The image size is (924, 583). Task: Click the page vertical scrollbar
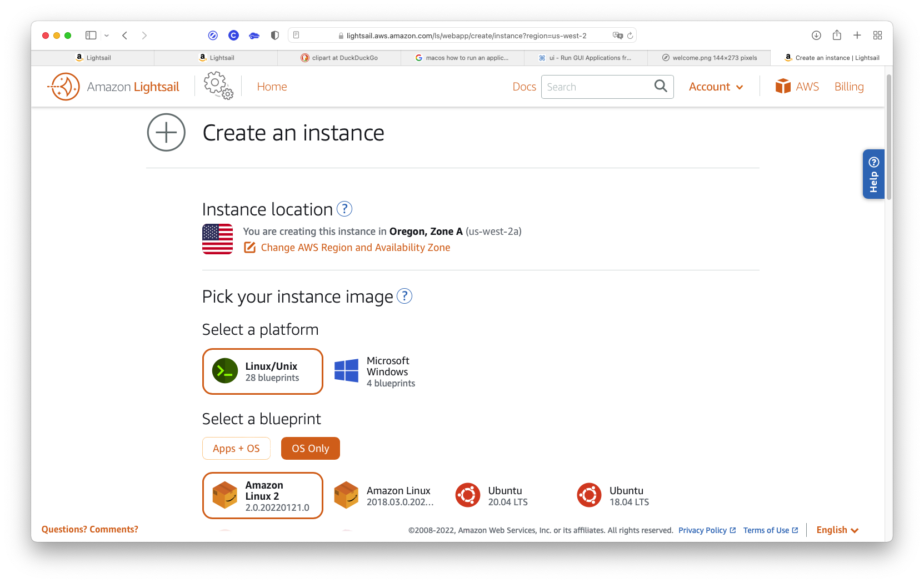[889, 137]
